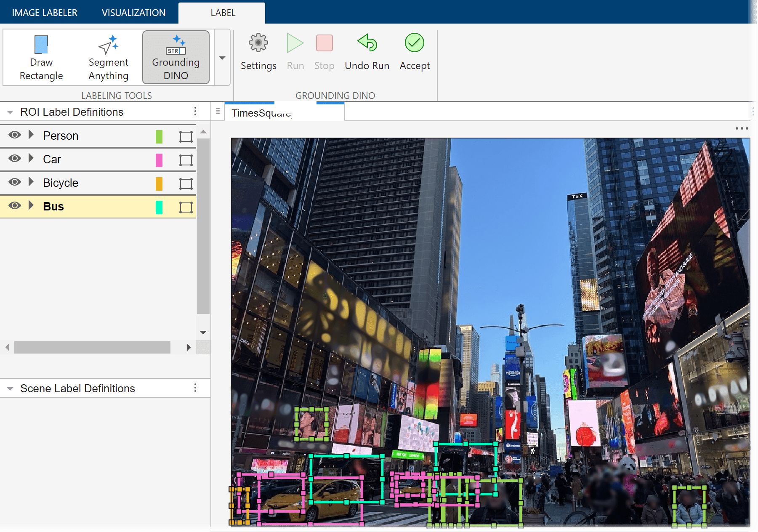Hide the Person label annotations
Viewport: 758px width, 532px height.
[14, 135]
